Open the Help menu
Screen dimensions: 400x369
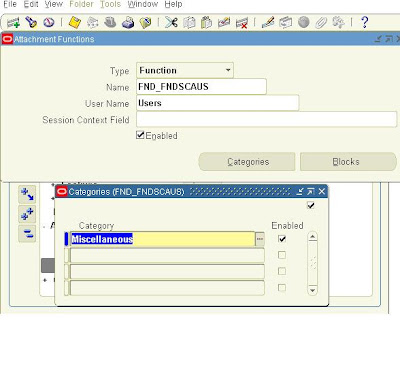pyautogui.click(x=173, y=4)
